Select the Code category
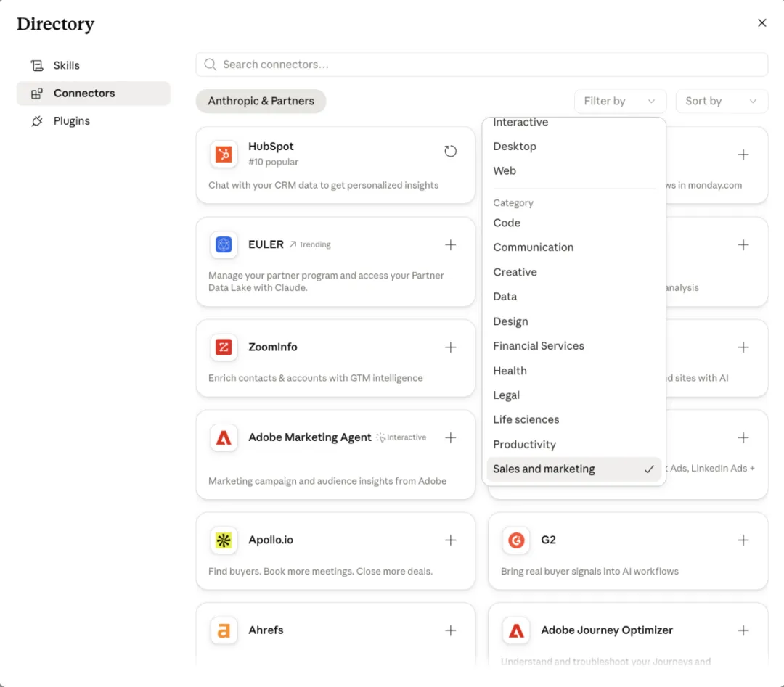This screenshot has height=687, width=784. [x=574, y=223]
